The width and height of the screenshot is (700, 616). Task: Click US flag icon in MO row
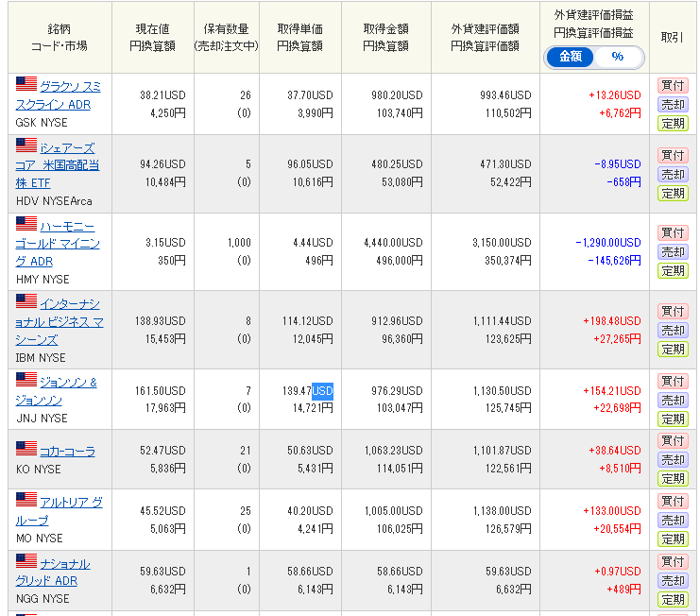click(x=26, y=500)
